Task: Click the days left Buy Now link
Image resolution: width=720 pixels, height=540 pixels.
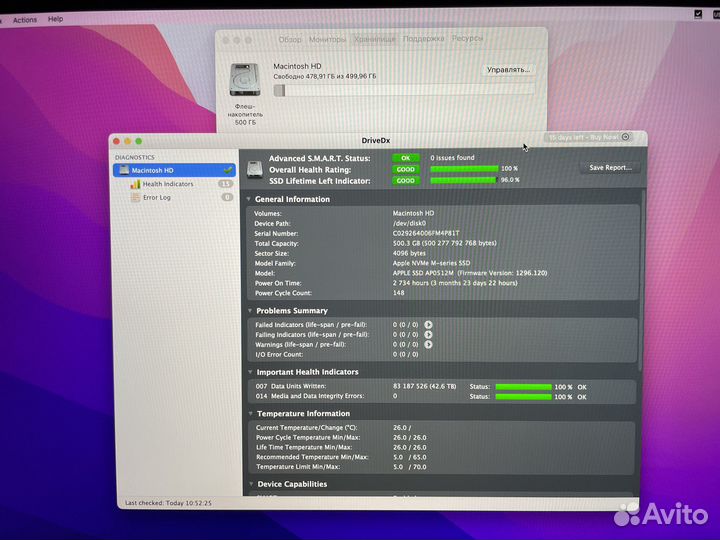Action: click(x=583, y=137)
